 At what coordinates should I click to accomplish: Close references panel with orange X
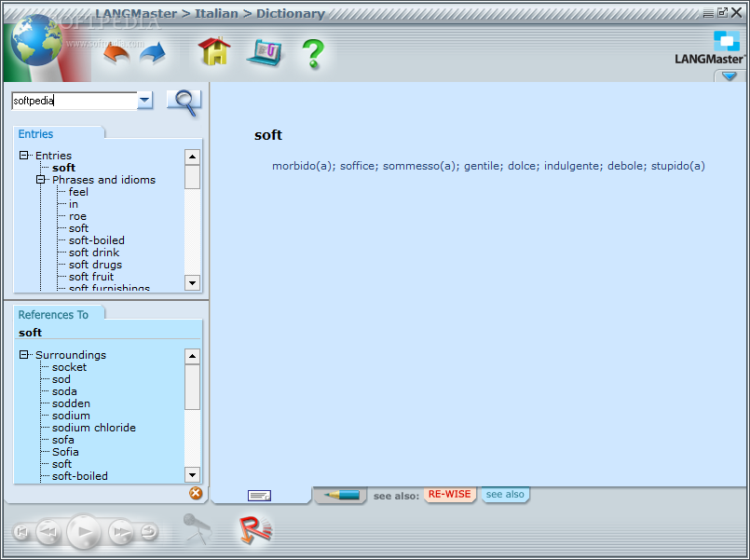click(x=196, y=493)
